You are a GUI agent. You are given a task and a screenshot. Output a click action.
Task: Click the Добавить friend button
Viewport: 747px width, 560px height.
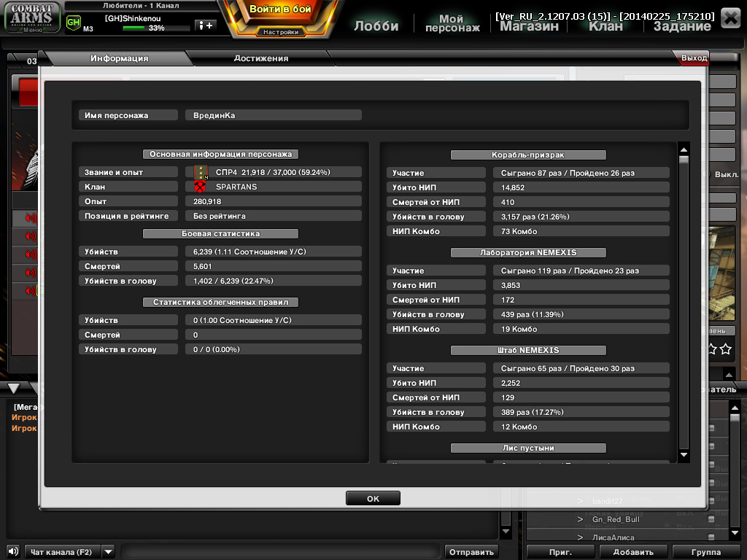(x=633, y=552)
